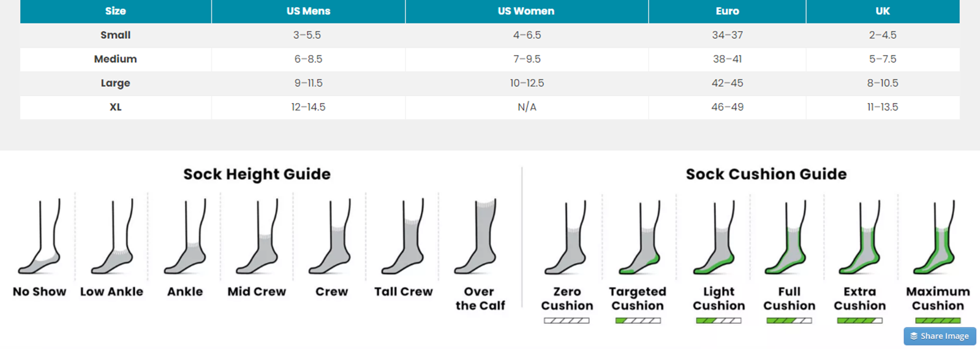Select the Low Ankle sock illustration

[x=113, y=237]
